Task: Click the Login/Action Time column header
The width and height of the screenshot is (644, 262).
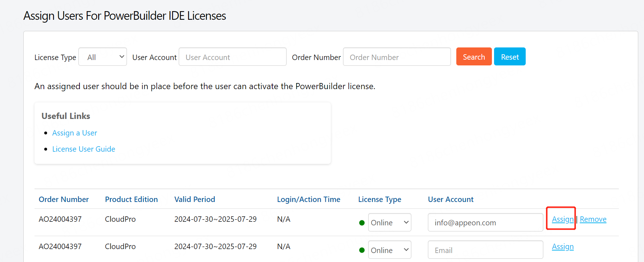Action: coord(309,199)
